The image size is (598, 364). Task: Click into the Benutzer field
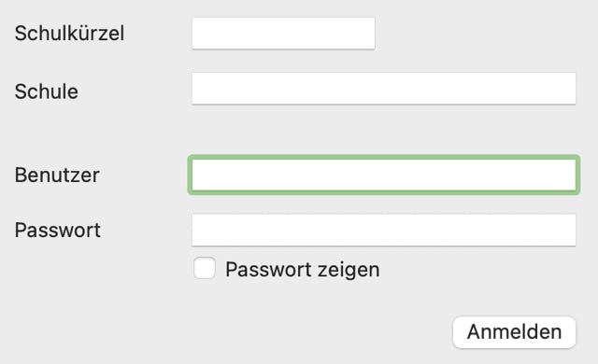[384, 175]
